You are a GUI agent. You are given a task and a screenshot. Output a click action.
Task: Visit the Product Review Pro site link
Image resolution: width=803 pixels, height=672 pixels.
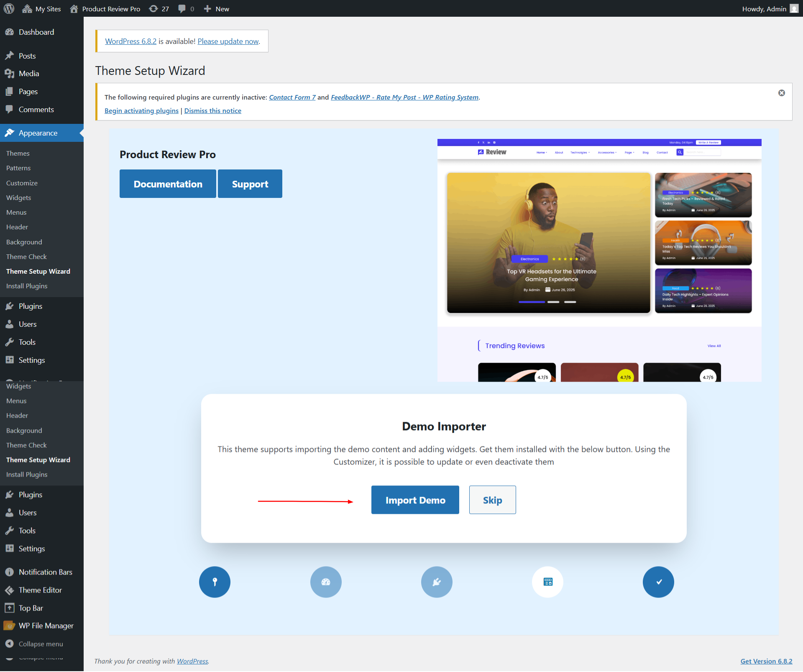point(105,9)
